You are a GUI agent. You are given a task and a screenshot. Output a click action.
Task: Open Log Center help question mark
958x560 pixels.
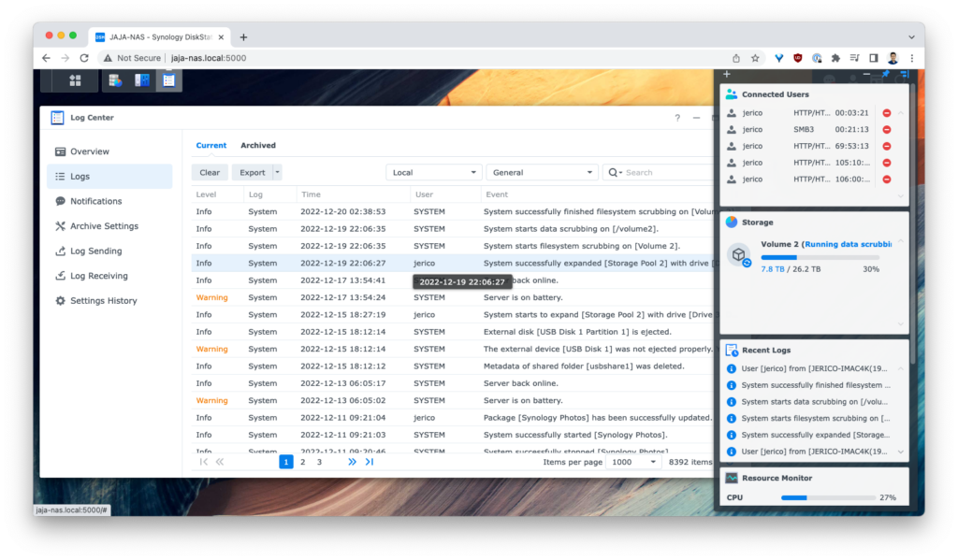(677, 118)
